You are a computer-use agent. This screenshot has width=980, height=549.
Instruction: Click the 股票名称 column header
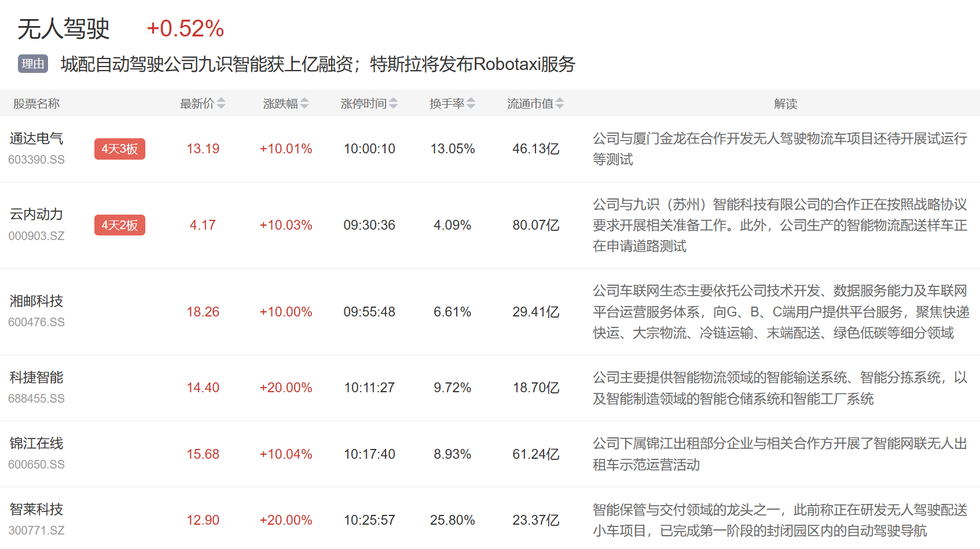click(36, 104)
